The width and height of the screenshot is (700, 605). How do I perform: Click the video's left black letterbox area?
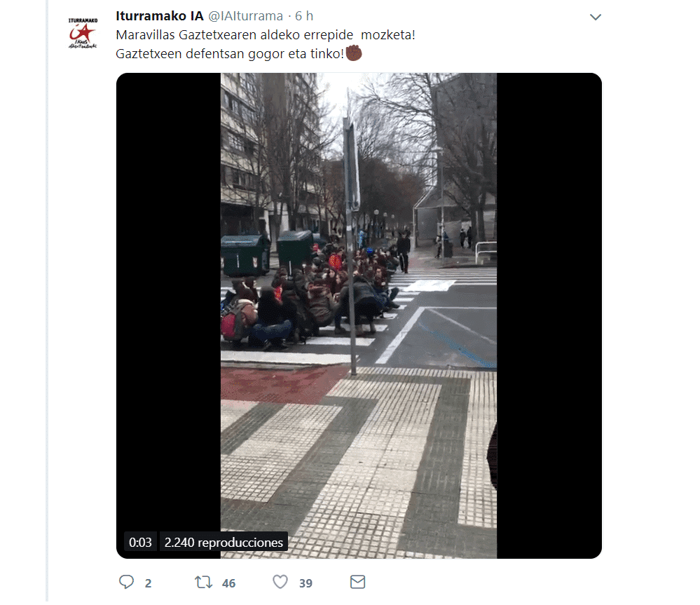pyautogui.click(x=168, y=302)
